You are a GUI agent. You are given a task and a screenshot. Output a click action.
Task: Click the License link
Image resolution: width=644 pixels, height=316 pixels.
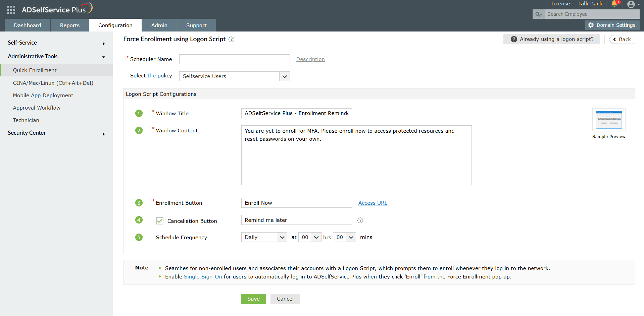point(560,4)
